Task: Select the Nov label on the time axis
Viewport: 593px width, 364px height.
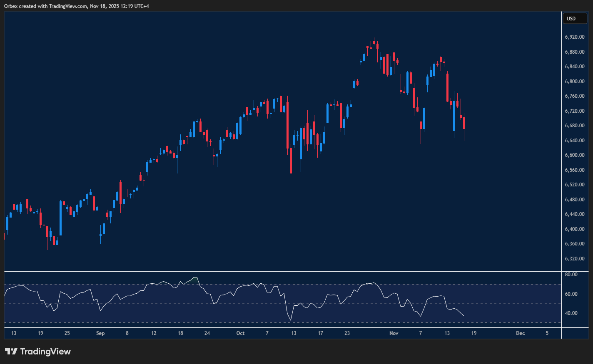Action: click(394, 333)
